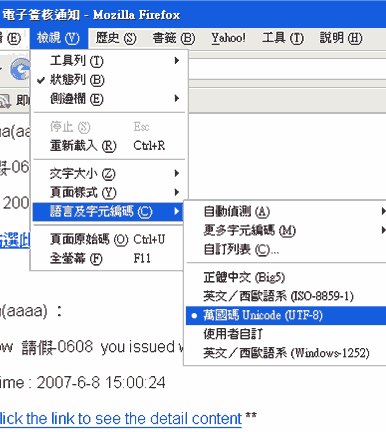
Task: Open the 檢視 (V) menu
Action: (x=59, y=38)
